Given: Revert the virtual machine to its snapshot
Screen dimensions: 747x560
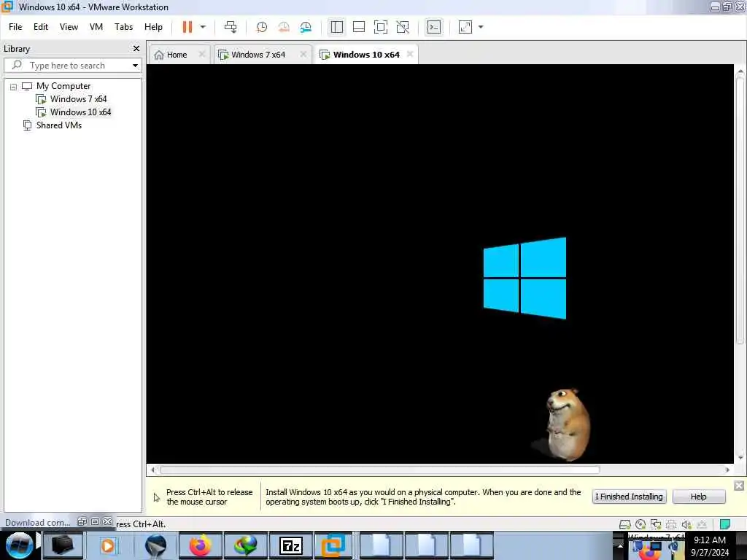Looking at the screenshot, I should (284, 27).
